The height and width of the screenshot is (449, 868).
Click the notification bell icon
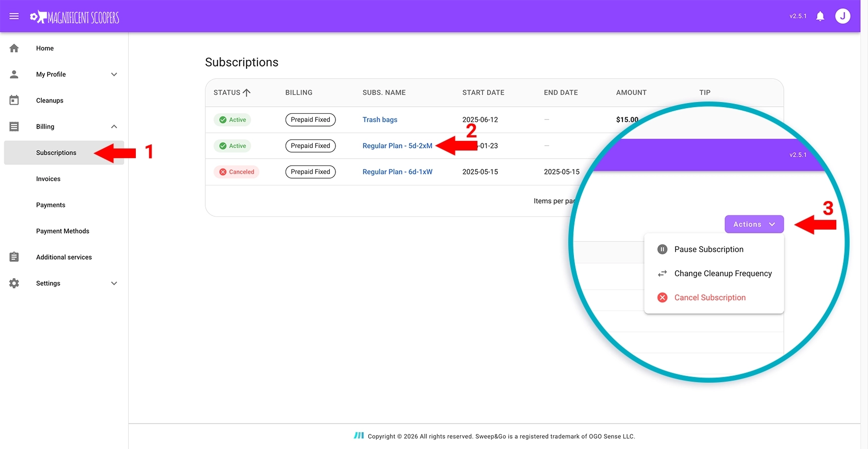[820, 16]
